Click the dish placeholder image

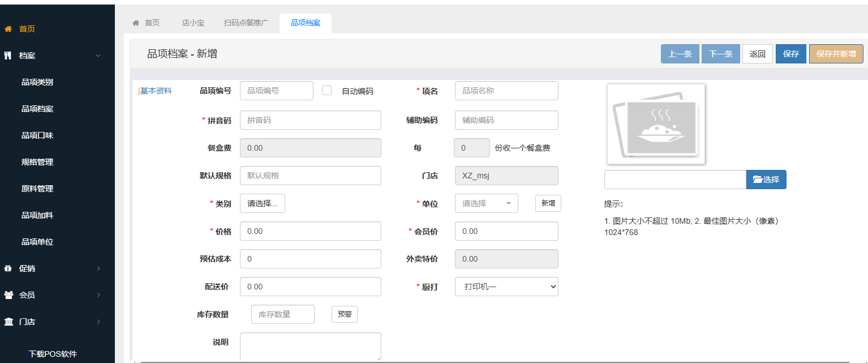(x=656, y=124)
